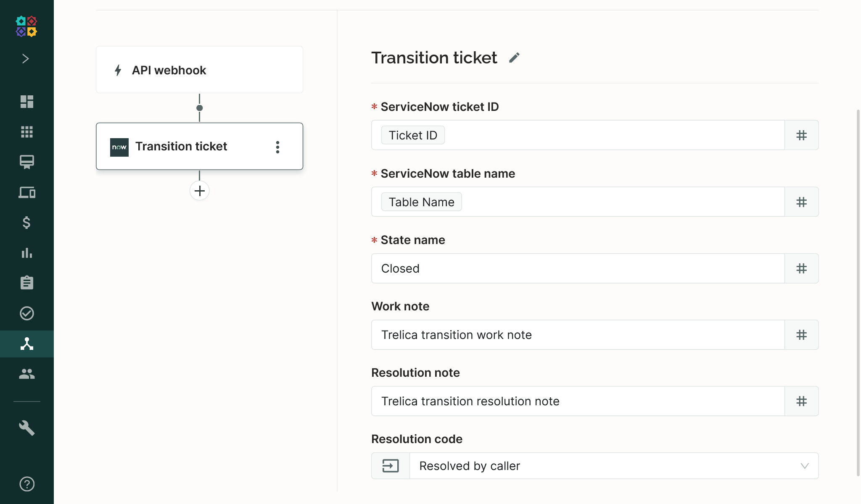Image resolution: width=861 pixels, height=504 pixels.
Task: Edit the Transition ticket title with pencil
Action: tap(514, 58)
